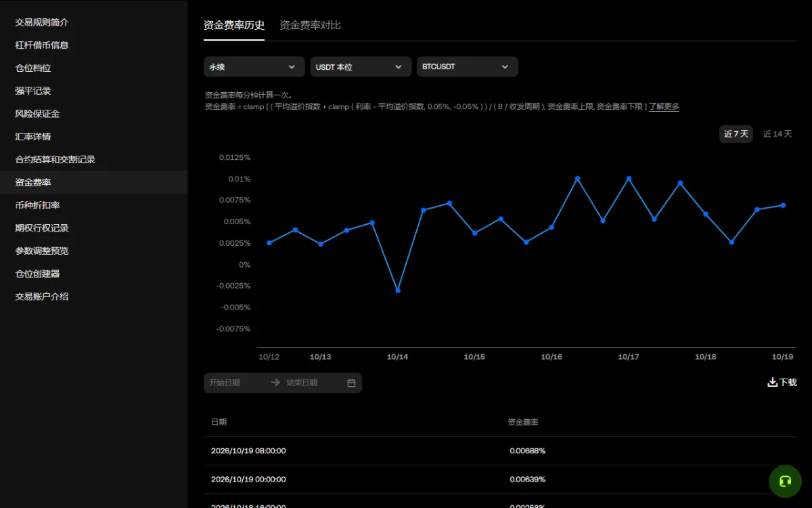Select the 近 7 天 range
Image resolution: width=812 pixels, height=508 pixels.
tap(736, 133)
